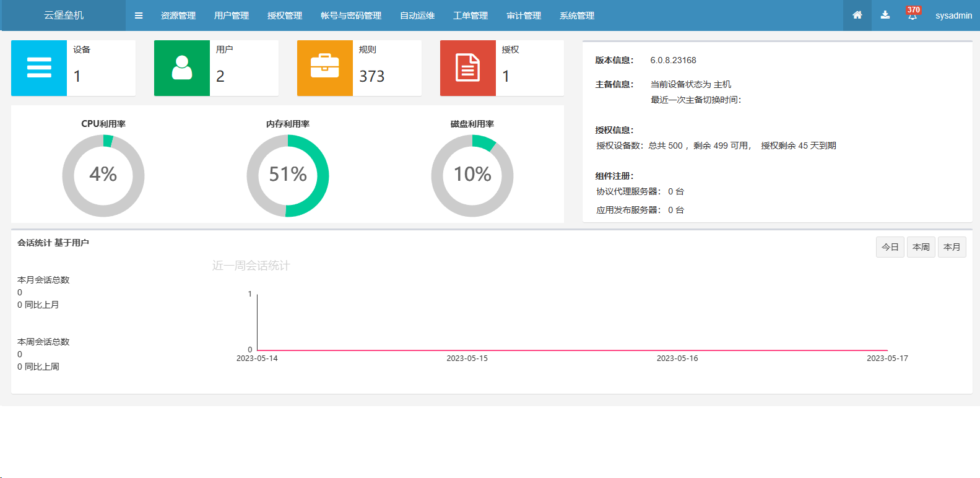980x478 pixels.
Task: Click the 0 同比上周 text
Action: [x=38, y=367]
